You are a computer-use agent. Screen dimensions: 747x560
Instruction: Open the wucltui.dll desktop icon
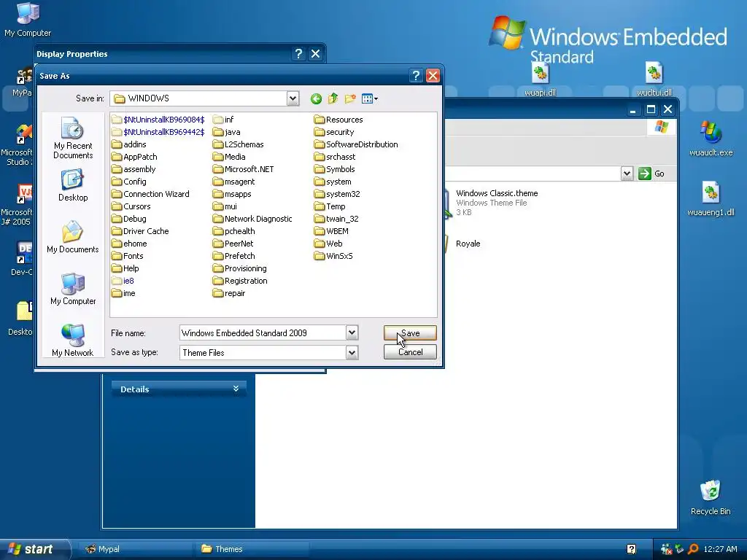654,80
